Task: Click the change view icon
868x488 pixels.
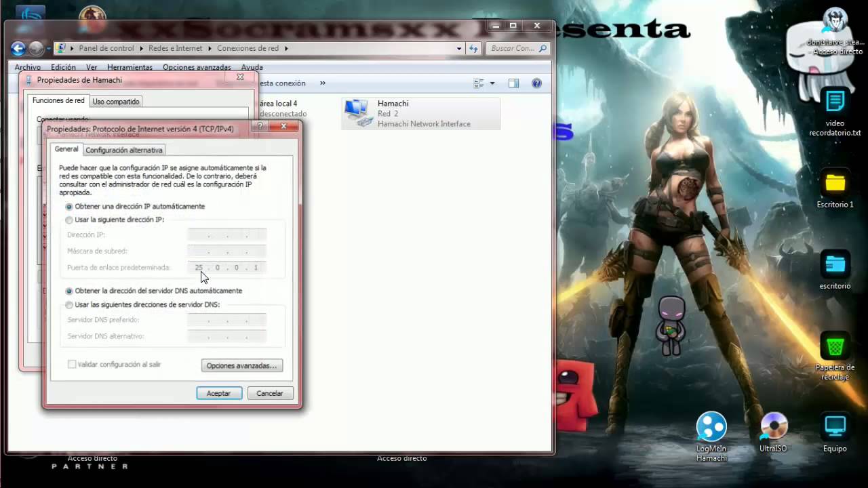Action: [479, 83]
